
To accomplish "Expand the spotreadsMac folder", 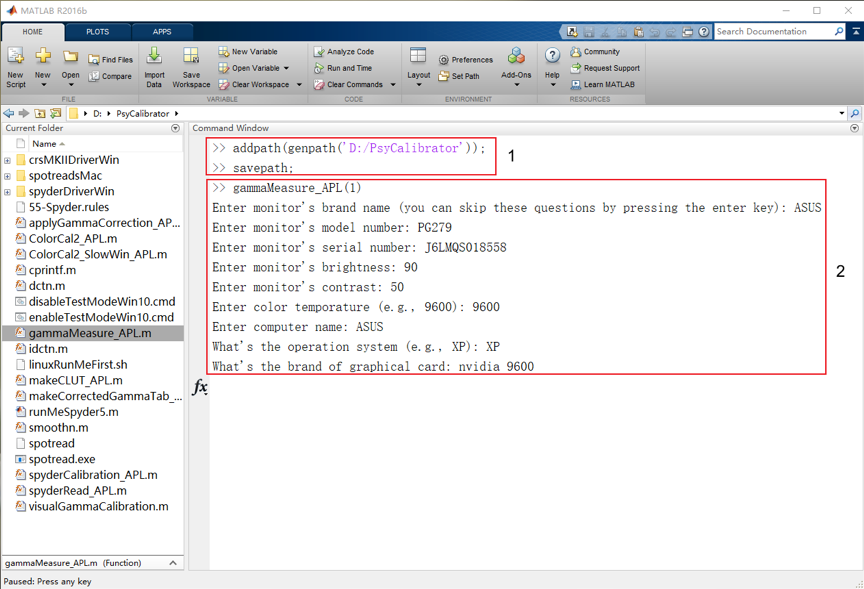I will point(7,176).
